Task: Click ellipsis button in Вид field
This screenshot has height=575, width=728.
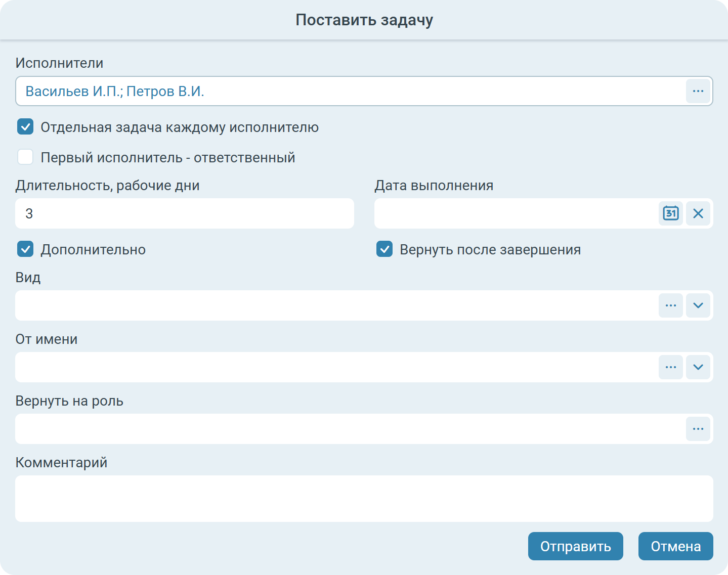Action: pyautogui.click(x=671, y=305)
